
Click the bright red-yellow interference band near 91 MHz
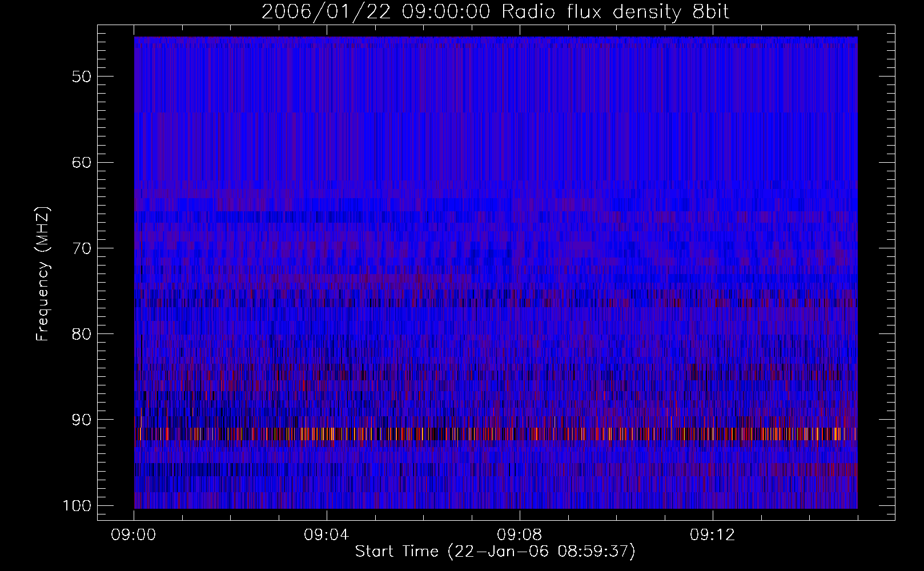tap(496, 434)
